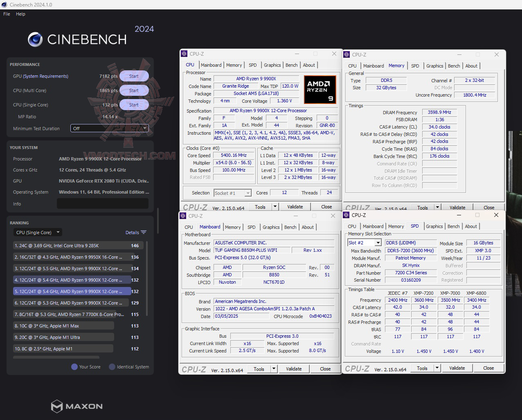Open the Bench tab in the CPU-Z CPU window

pos(292,65)
